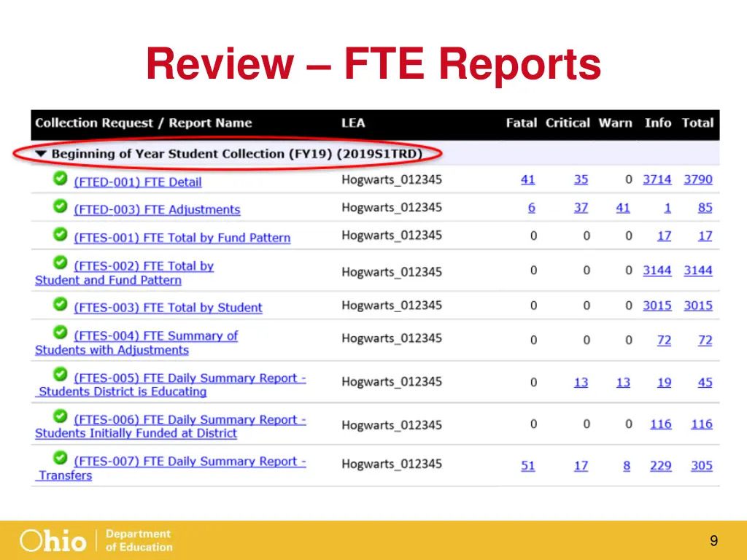Click Critical count 35 for FTE Detail

click(581, 179)
